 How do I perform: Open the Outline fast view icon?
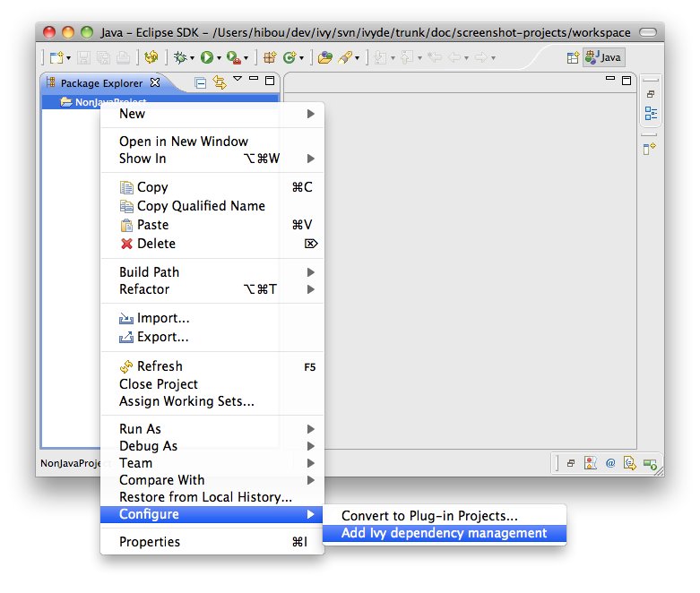[651, 114]
